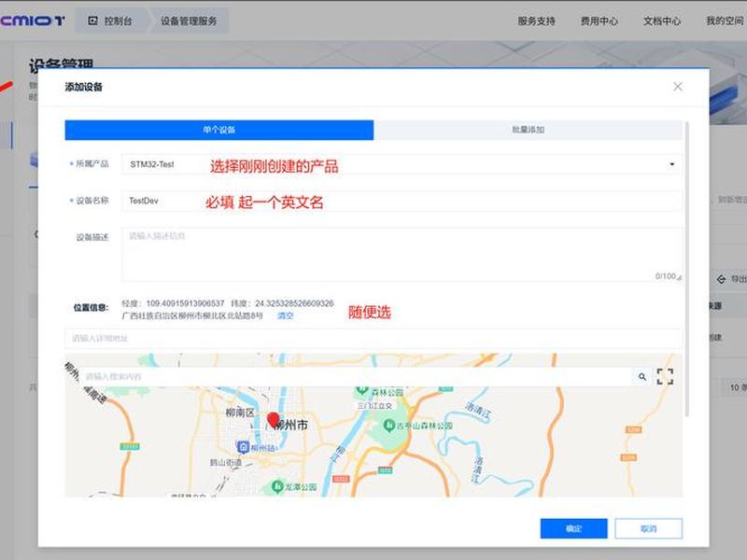Viewport: 747px width, 560px height.
Task: Open 文档中心 in the top menu
Action: tap(662, 21)
